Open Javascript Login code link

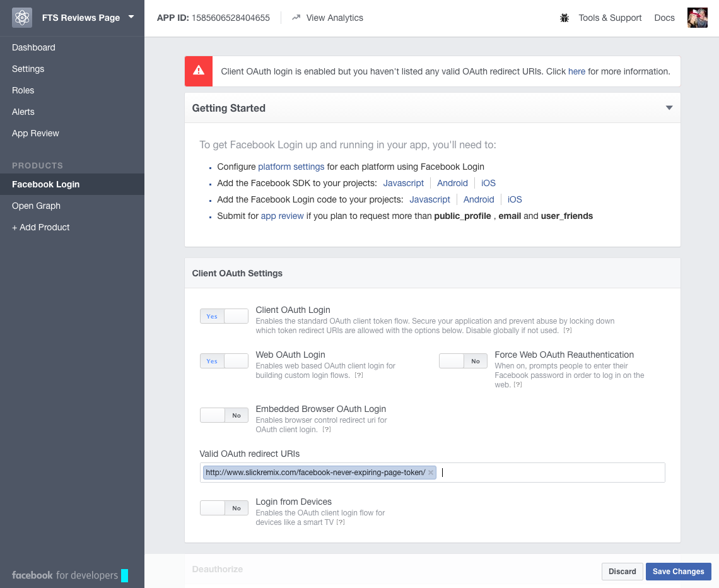(x=430, y=199)
